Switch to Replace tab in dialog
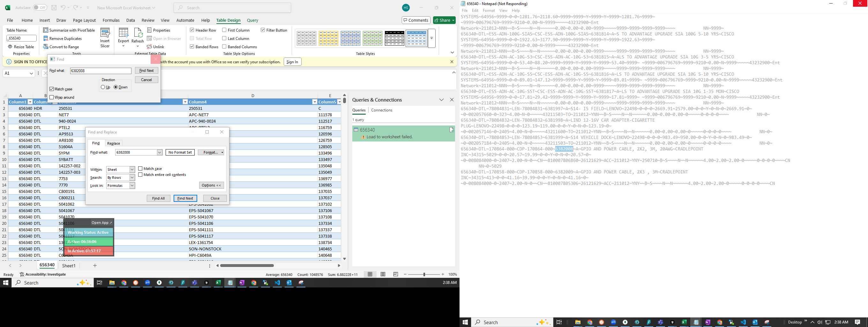 click(x=114, y=143)
